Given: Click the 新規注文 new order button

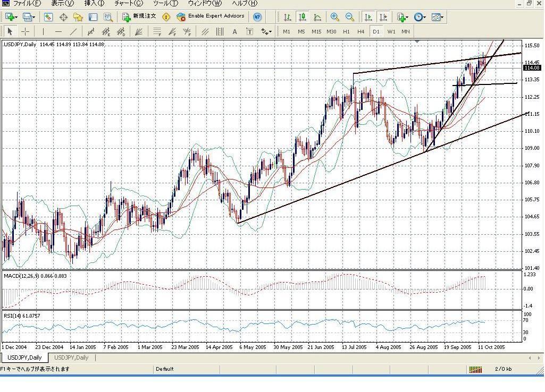Looking at the screenshot, I should pos(139,16).
